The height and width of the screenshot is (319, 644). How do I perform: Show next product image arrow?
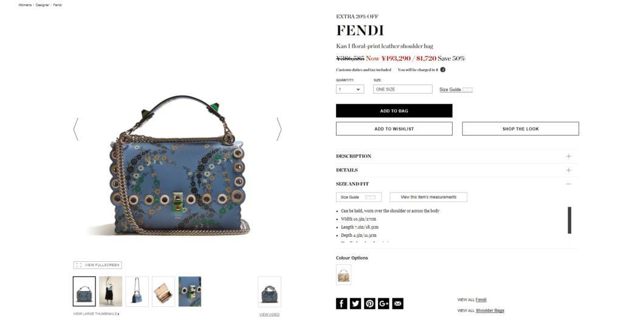coord(279,129)
